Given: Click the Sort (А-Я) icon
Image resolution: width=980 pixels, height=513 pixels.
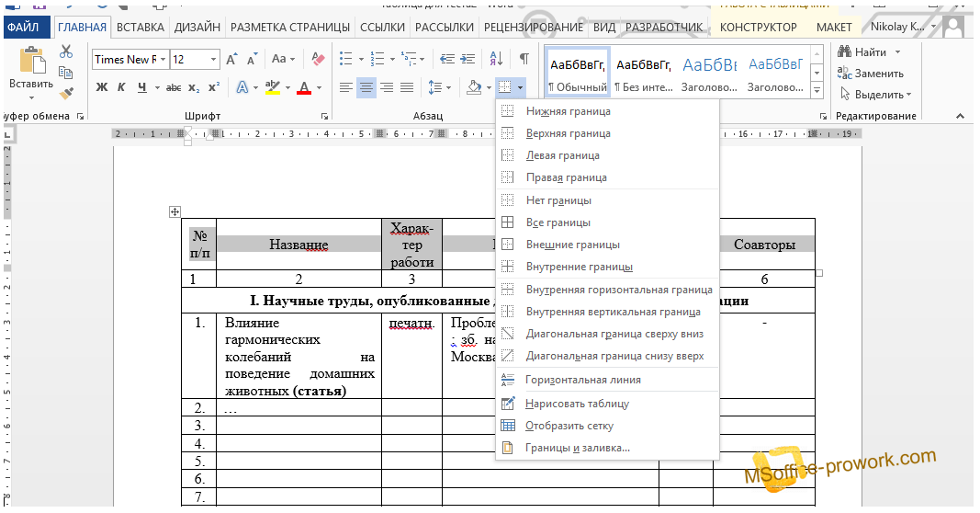Looking at the screenshot, I should (x=496, y=59).
